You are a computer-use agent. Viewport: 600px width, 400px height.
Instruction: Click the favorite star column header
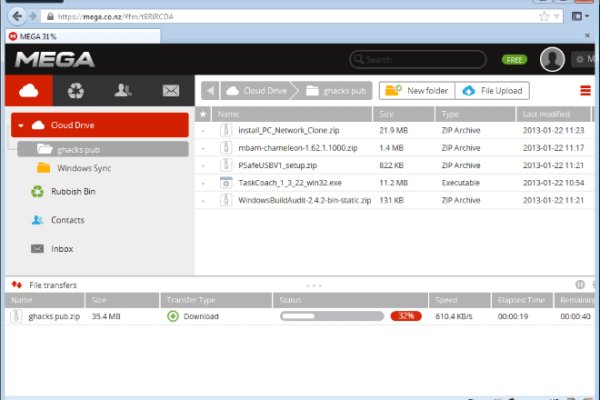point(204,114)
